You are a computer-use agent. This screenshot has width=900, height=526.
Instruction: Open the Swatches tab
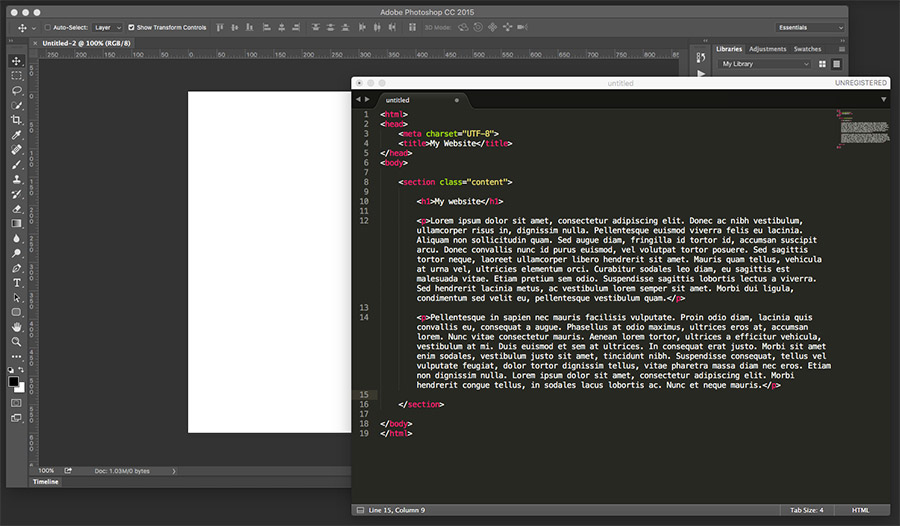[807, 49]
